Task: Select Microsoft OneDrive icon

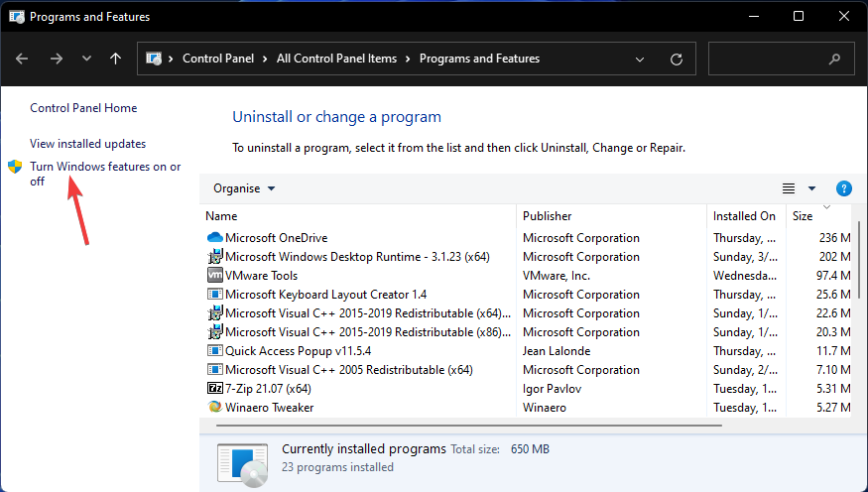Action: pos(215,238)
